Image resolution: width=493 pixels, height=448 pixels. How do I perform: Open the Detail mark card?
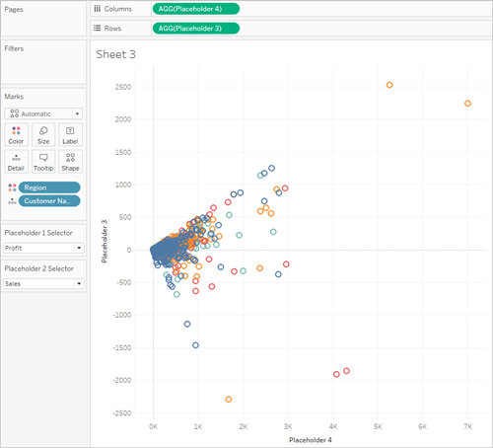click(16, 162)
